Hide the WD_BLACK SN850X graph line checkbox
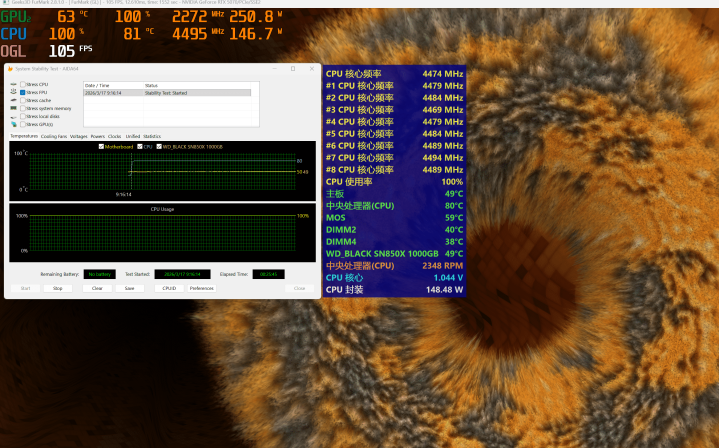 point(159,146)
